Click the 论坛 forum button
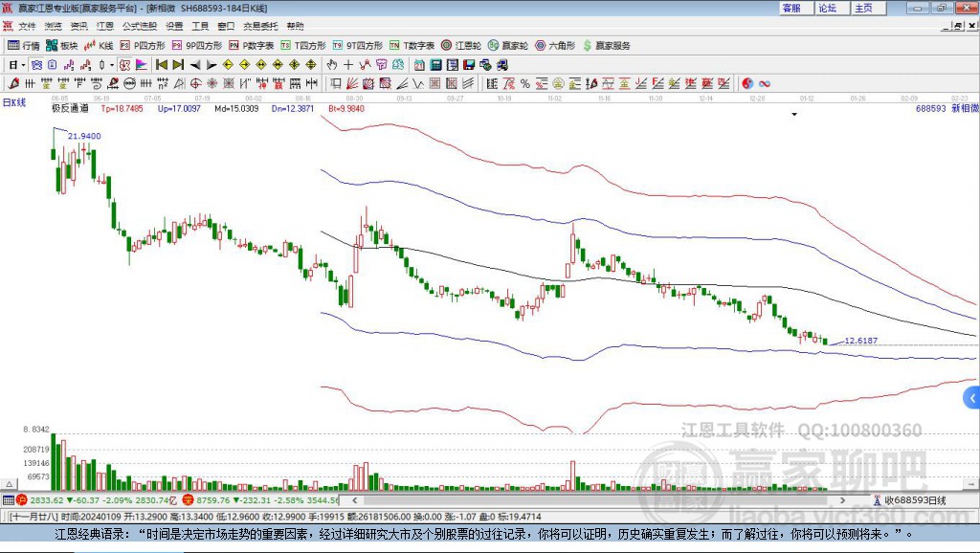 tap(832, 8)
